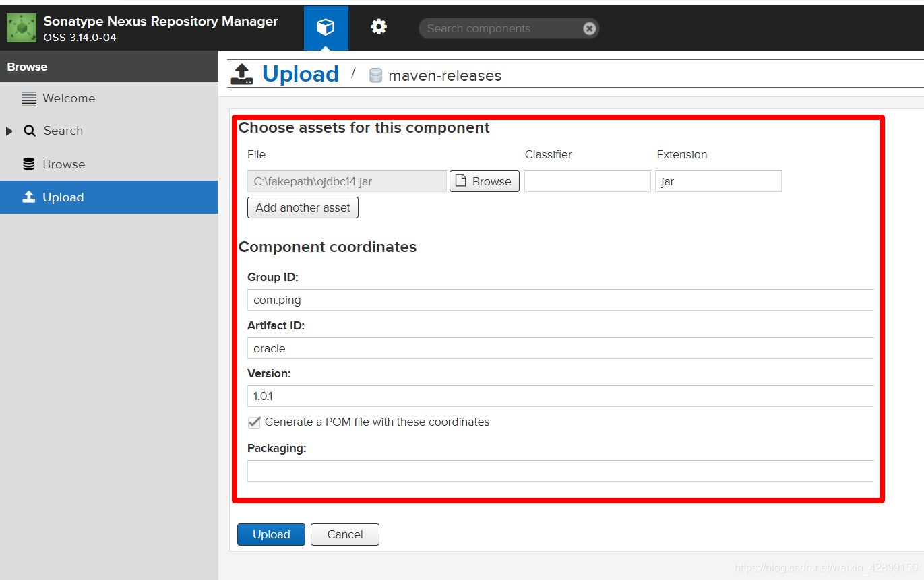
Task: Click the maven-releases breadcrumb
Action: tap(445, 75)
